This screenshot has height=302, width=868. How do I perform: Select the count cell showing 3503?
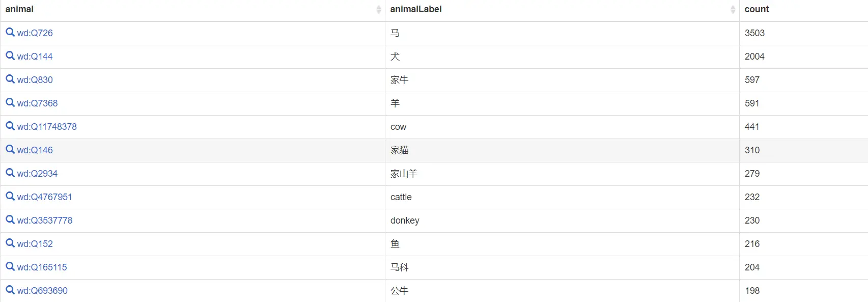(803, 33)
